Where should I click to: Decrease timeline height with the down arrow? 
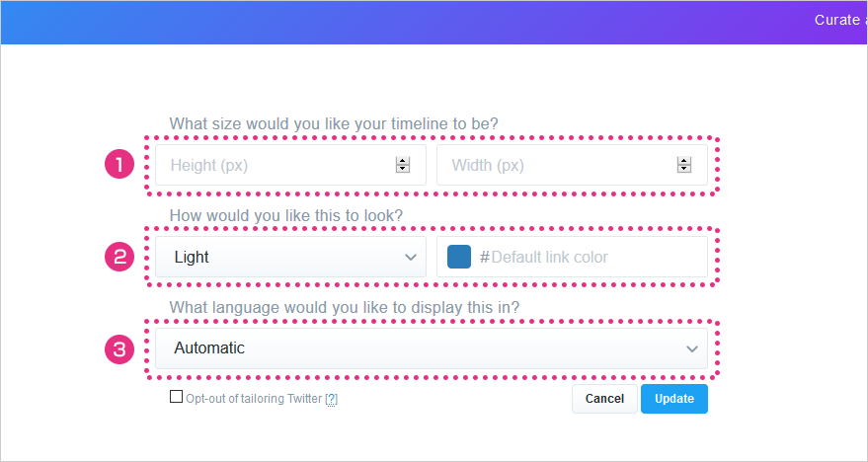coord(403,168)
